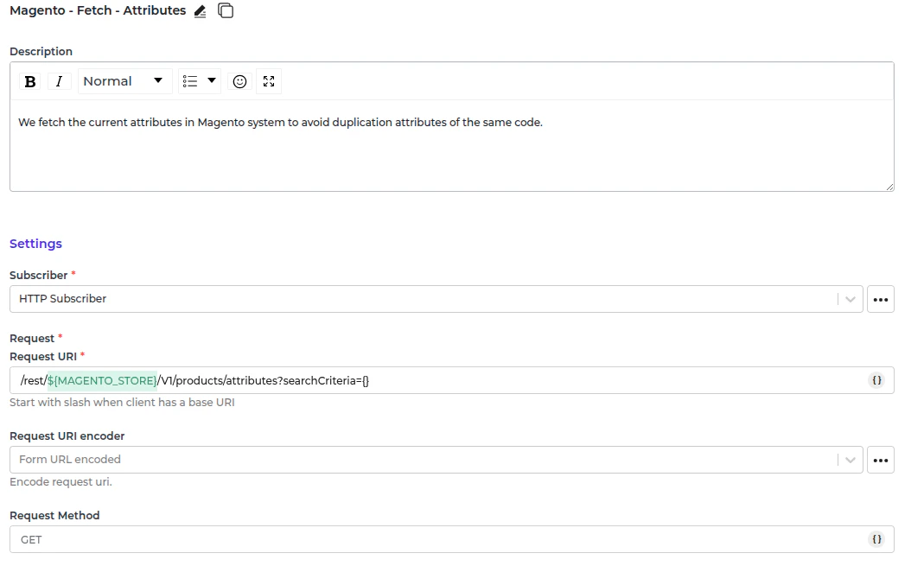Open the Request URI encoder dropdown chevron

pos(851,460)
